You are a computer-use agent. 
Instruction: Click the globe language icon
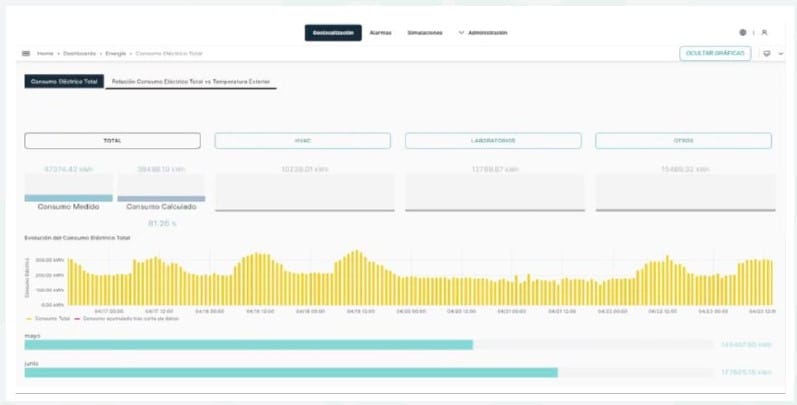742,33
